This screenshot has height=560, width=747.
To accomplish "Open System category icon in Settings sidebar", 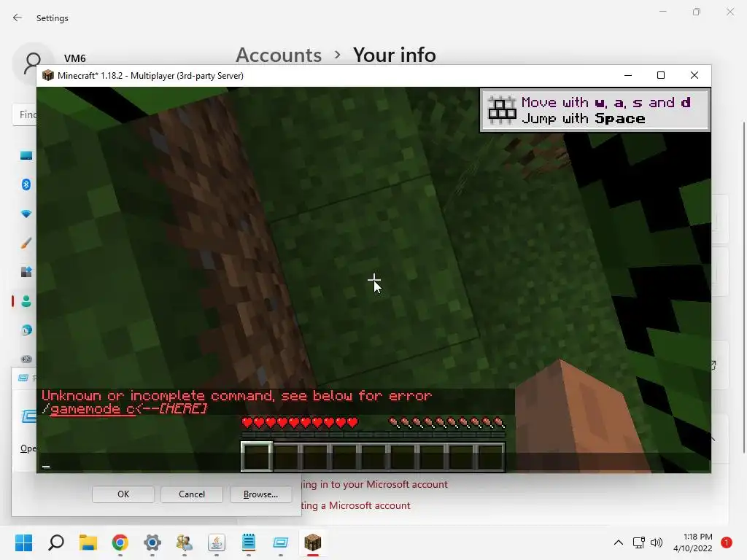I will (26, 155).
